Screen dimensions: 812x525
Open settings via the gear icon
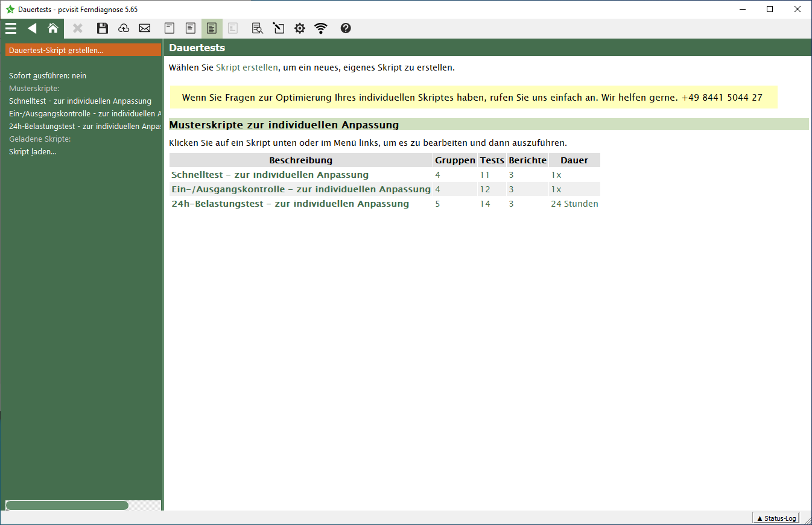(x=300, y=28)
